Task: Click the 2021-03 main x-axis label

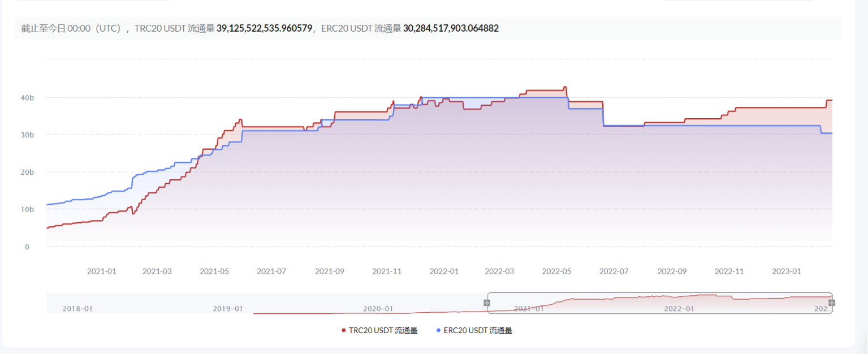Action: tap(157, 271)
